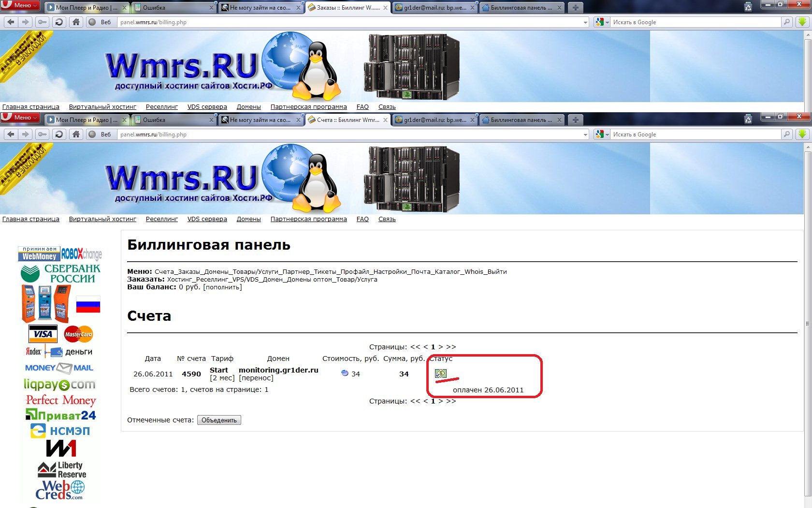Click the MasterCard logo

[x=78, y=334]
